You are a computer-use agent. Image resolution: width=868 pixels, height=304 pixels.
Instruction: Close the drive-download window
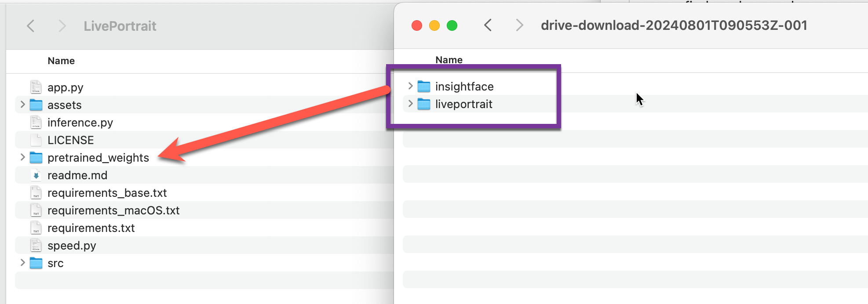click(x=417, y=25)
